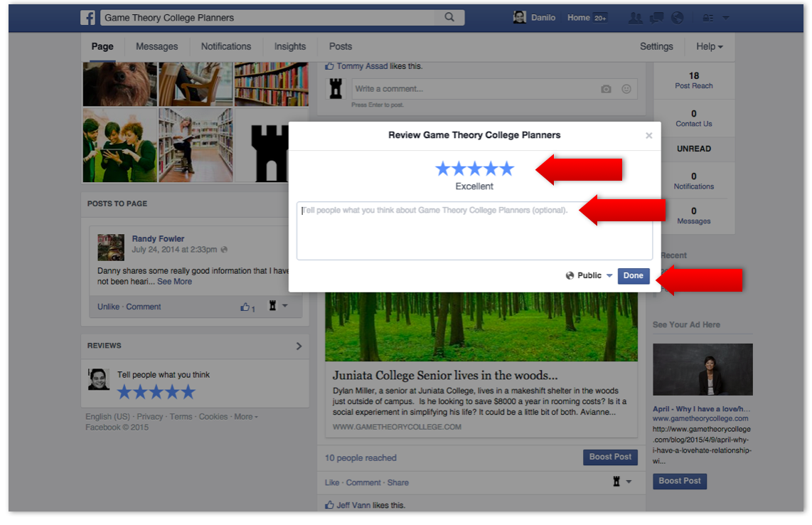The height and width of the screenshot is (525, 812).
Task: Click the Terms footer link
Action: (x=181, y=417)
